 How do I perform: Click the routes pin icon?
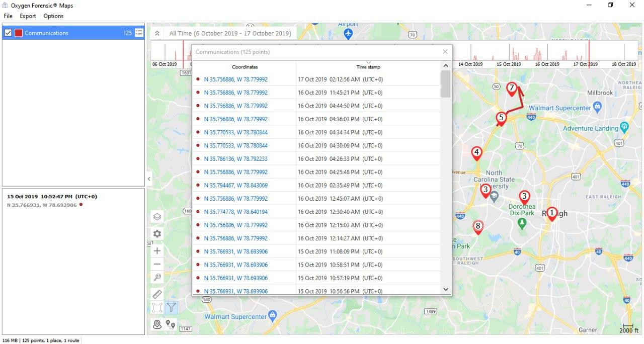[171, 325]
